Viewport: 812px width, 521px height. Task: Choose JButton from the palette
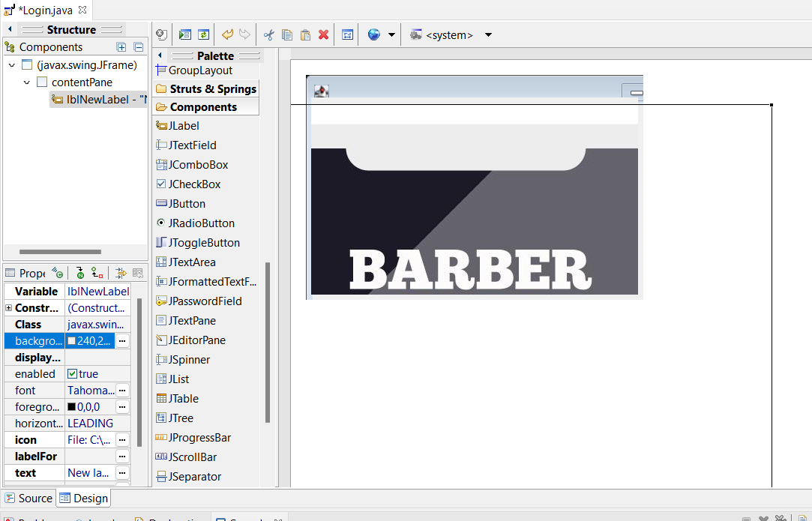(x=181, y=204)
